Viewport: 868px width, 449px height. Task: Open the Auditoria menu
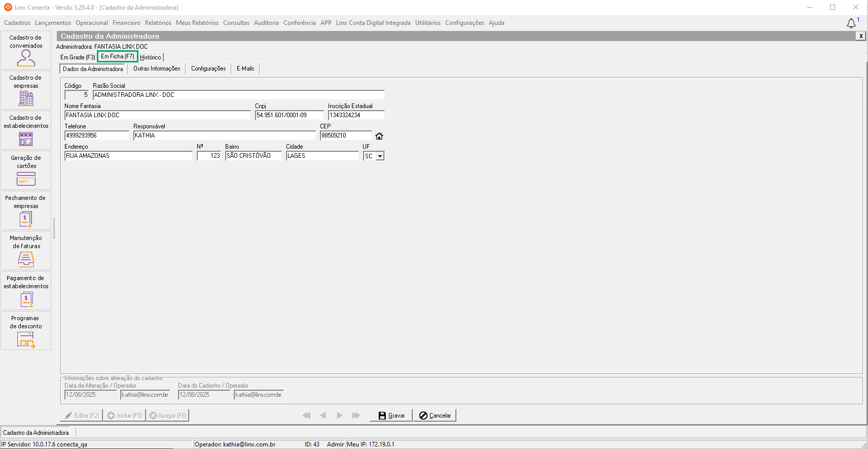point(266,23)
